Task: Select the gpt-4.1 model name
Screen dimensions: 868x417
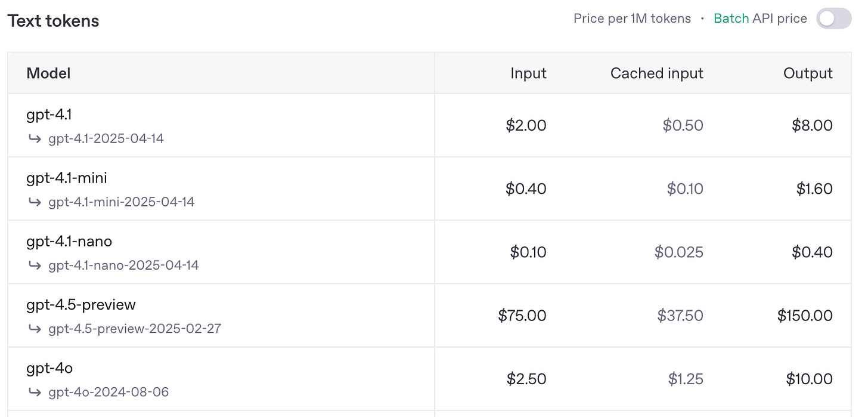Action: pos(49,114)
